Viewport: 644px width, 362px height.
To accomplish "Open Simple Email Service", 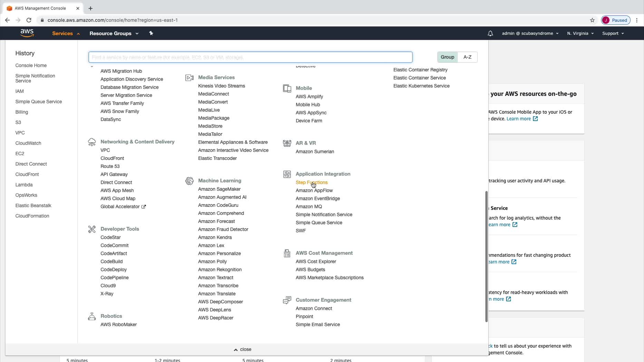I will pyautogui.click(x=318, y=324).
